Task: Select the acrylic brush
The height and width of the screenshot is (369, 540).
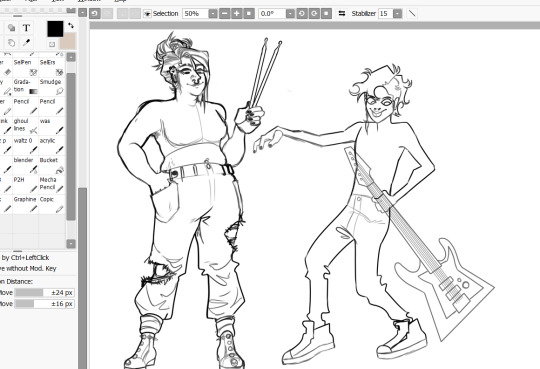Action: click(52, 145)
